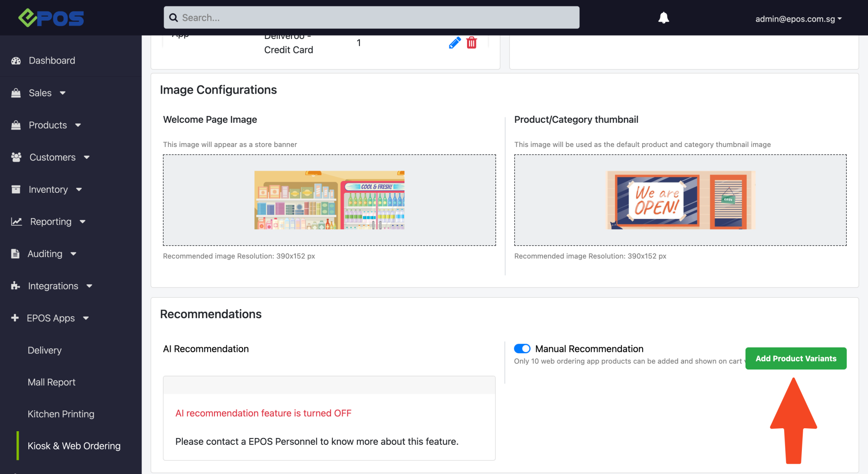Select the Integrations puzzle-piece icon
The height and width of the screenshot is (474, 868).
pos(16,286)
